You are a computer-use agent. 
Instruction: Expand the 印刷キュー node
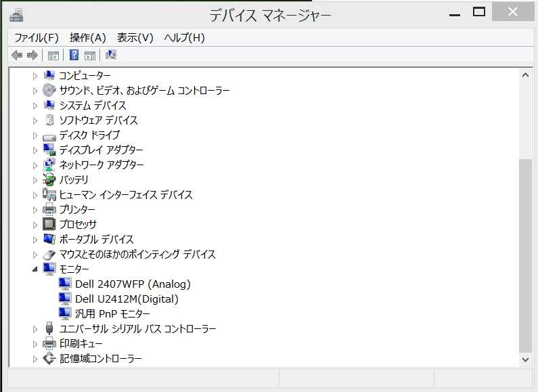(35, 344)
